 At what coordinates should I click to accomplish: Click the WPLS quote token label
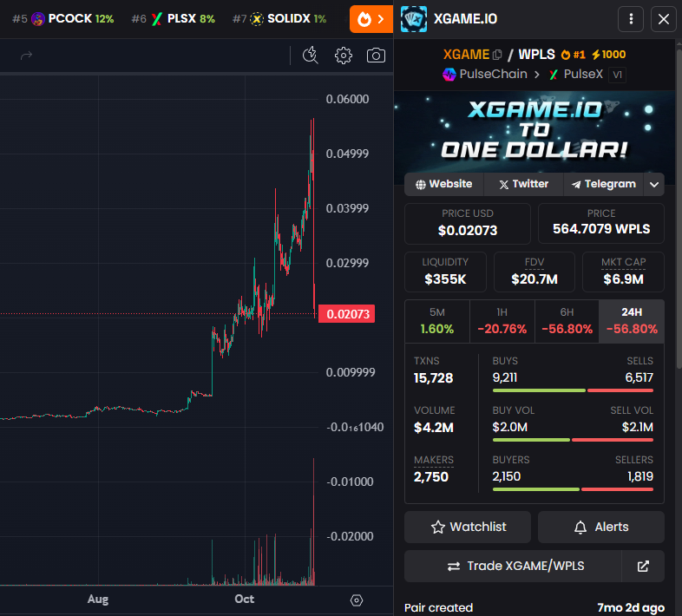click(x=537, y=55)
